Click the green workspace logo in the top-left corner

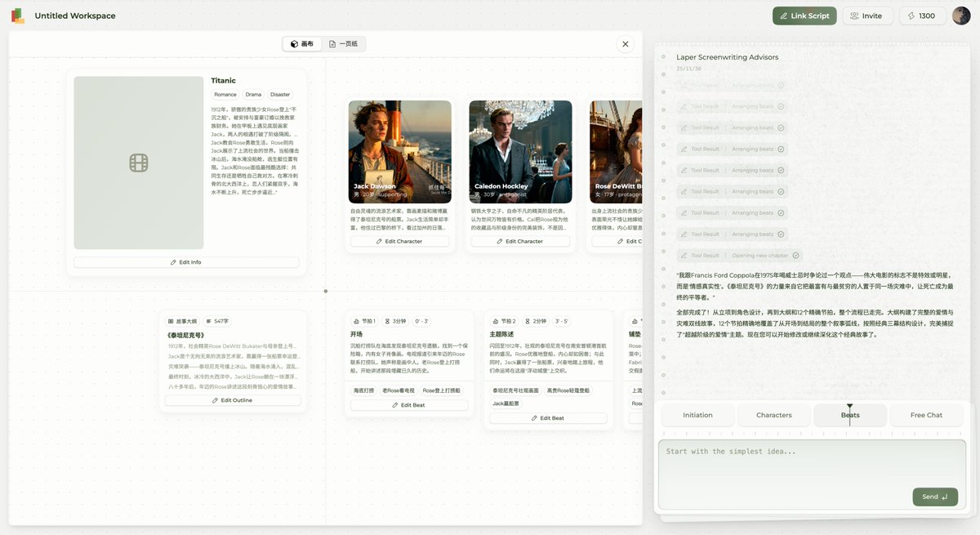[x=17, y=15]
